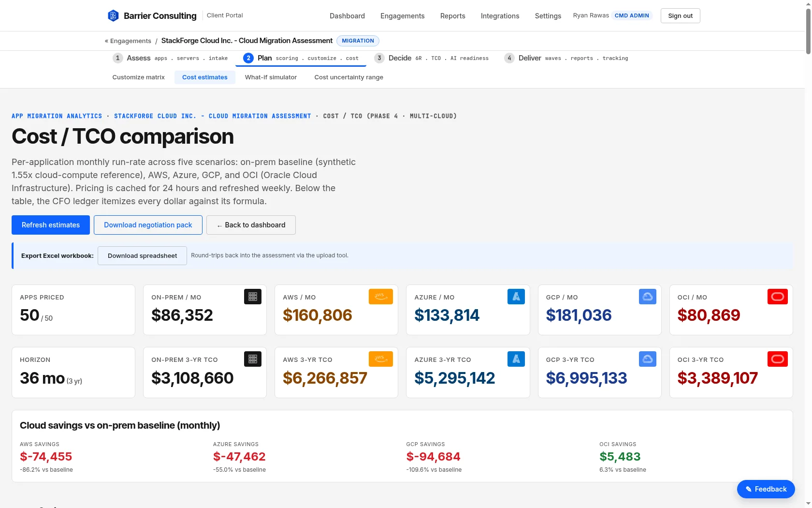Click the apps priced count 50
The height and width of the screenshot is (508, 812).
pyautogui.click(x=29, y=315)
